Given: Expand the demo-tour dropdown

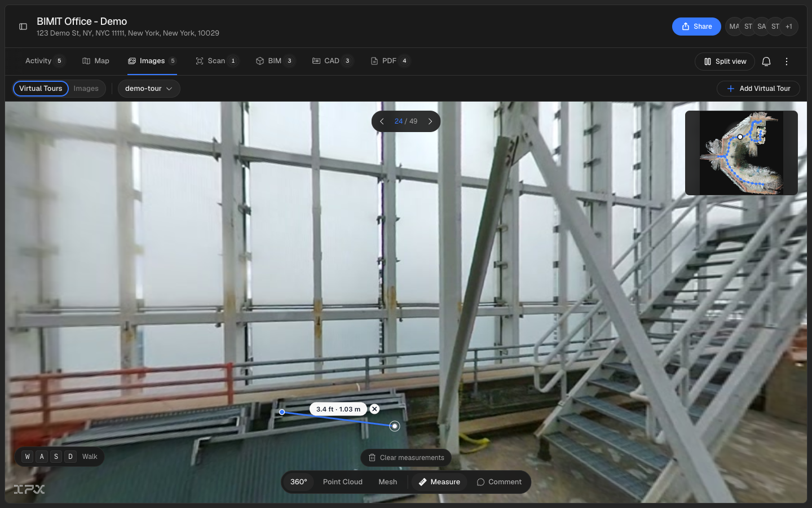Looking at the screenshot, I should point(149,89).
